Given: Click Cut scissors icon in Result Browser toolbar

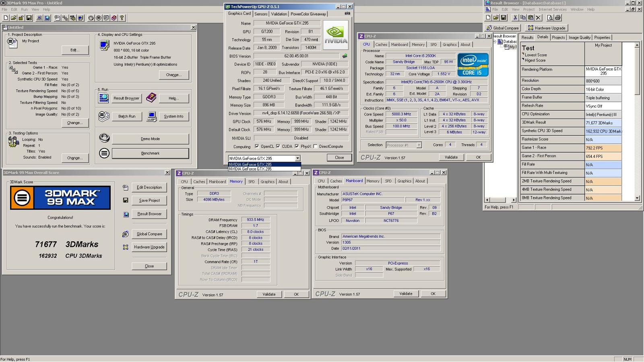Looking at the screenshot, I should tap(515, 18).
